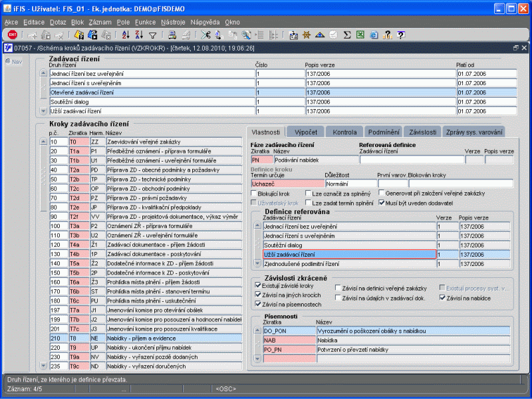Uncheck 'Musí být uveden dodavatel'

(x=382, y=202)
